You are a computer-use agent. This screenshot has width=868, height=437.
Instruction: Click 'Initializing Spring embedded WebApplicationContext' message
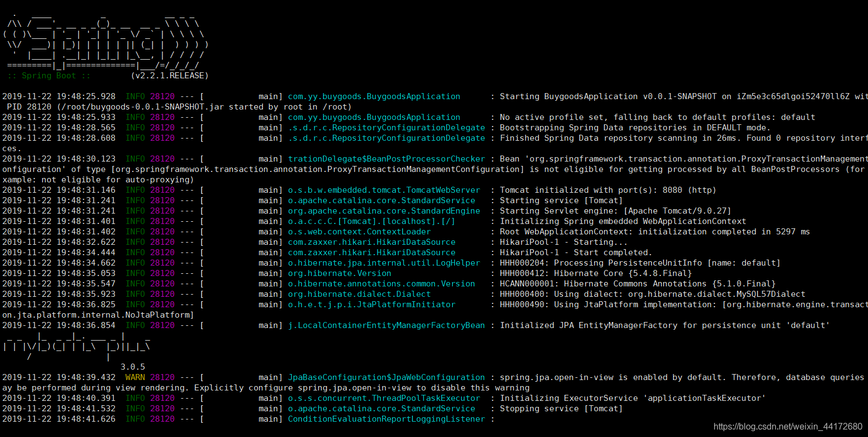[x=623, y=221]
